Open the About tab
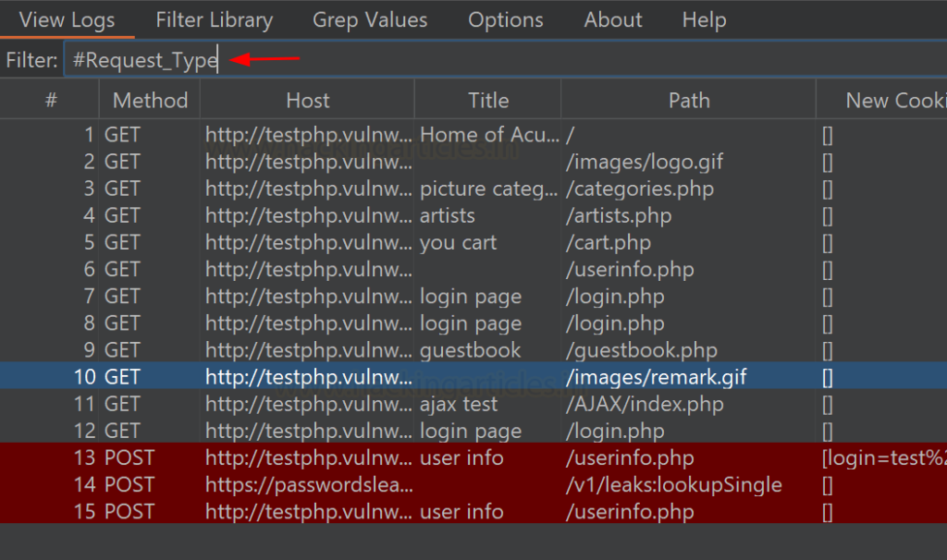 [612, 19]
